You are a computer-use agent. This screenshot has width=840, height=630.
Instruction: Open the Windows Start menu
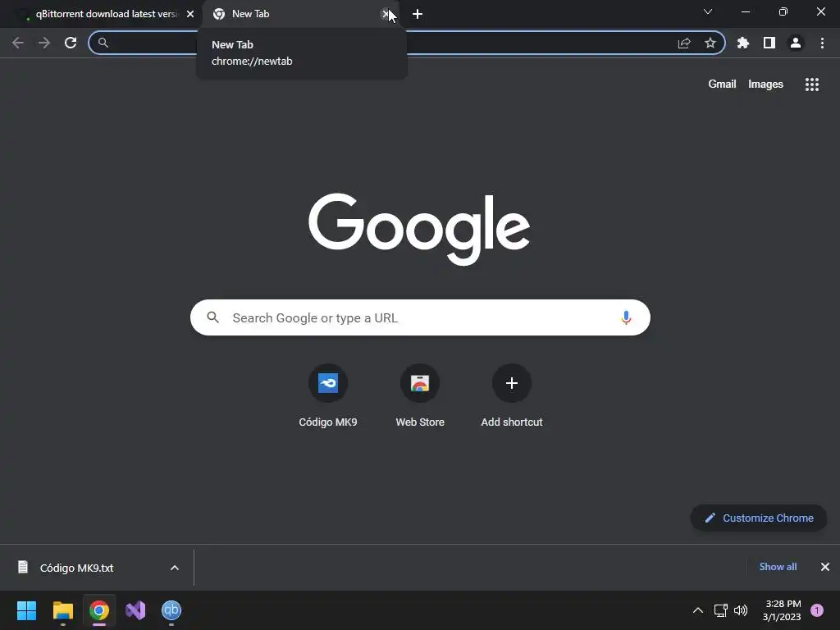click(27, 610)
